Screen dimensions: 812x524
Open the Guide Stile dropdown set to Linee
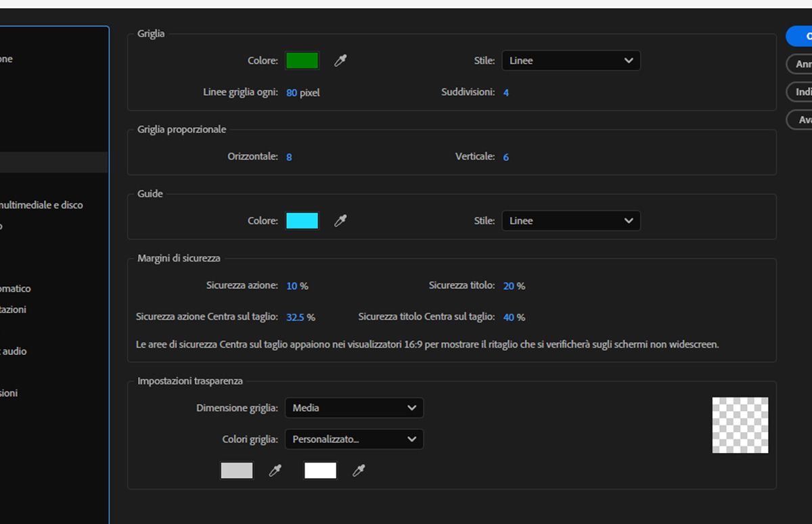coord(571,220)
